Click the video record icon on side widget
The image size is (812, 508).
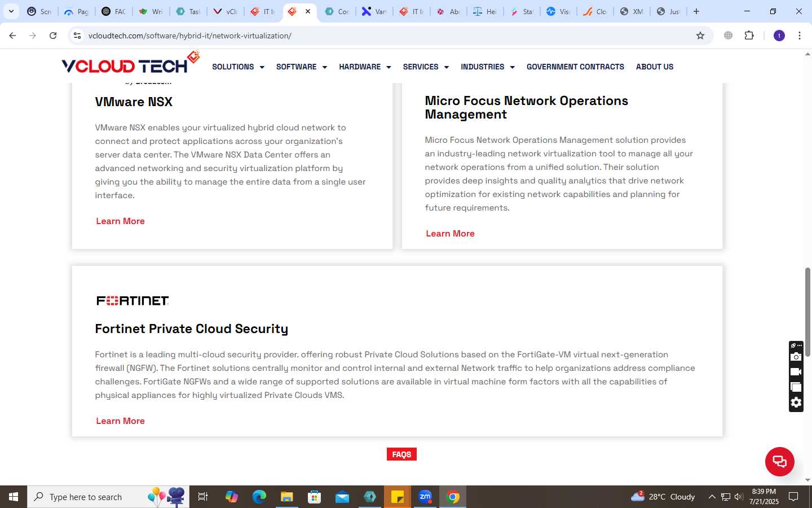(796, 372)
